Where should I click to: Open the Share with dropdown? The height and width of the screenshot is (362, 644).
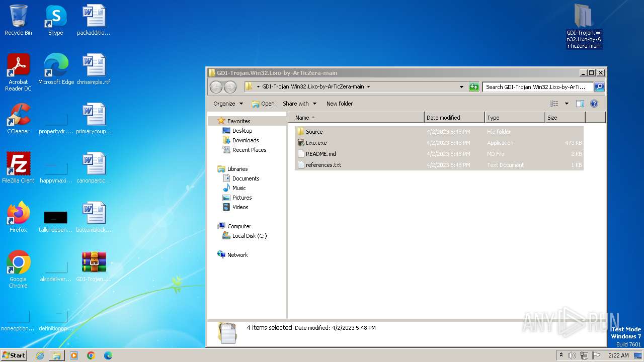(x=300, y=104)
